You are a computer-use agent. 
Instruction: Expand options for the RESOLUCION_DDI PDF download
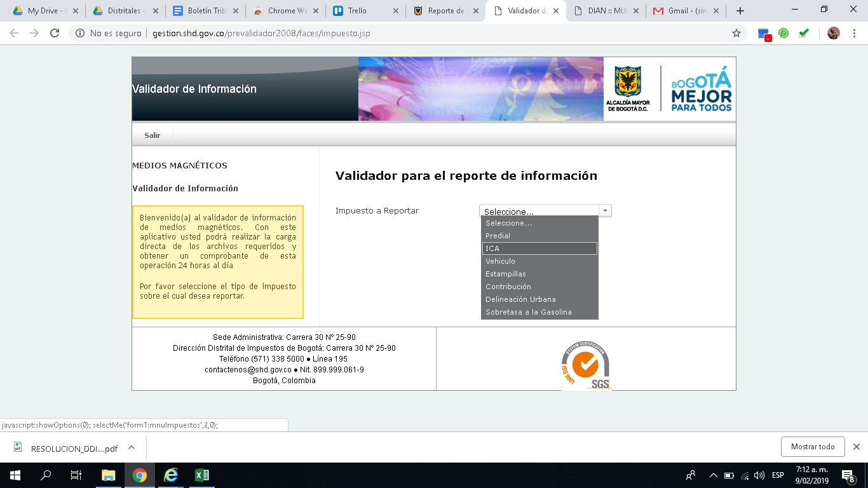click(x=132, y=447)
